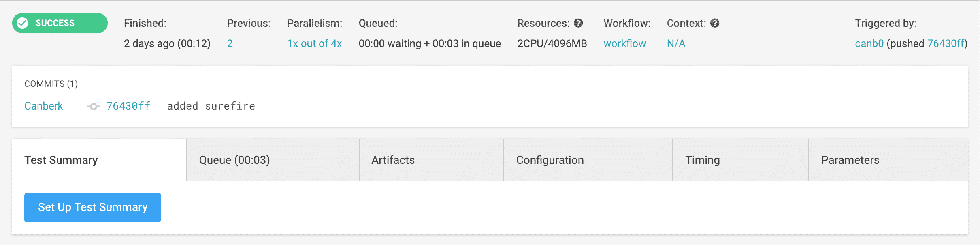Click the commit hash icon beside 76430ff
The width and height of the screenshot is (980, 245).
click(93, 106)
